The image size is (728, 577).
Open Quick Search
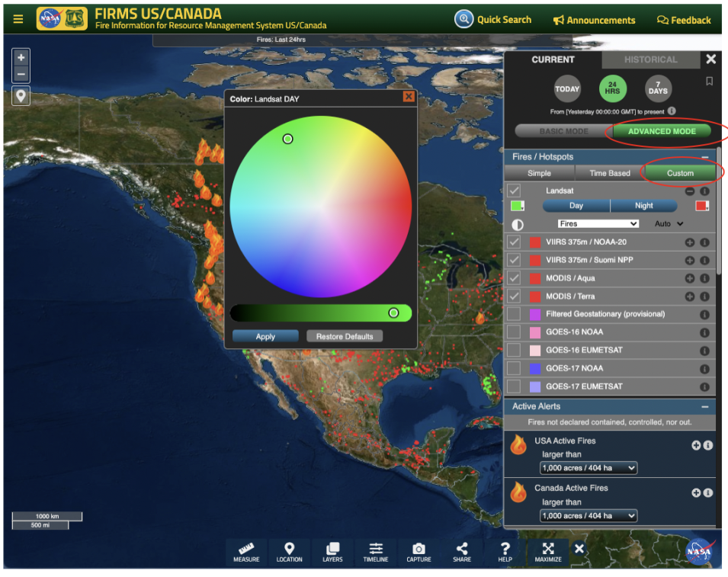(492, 20)
